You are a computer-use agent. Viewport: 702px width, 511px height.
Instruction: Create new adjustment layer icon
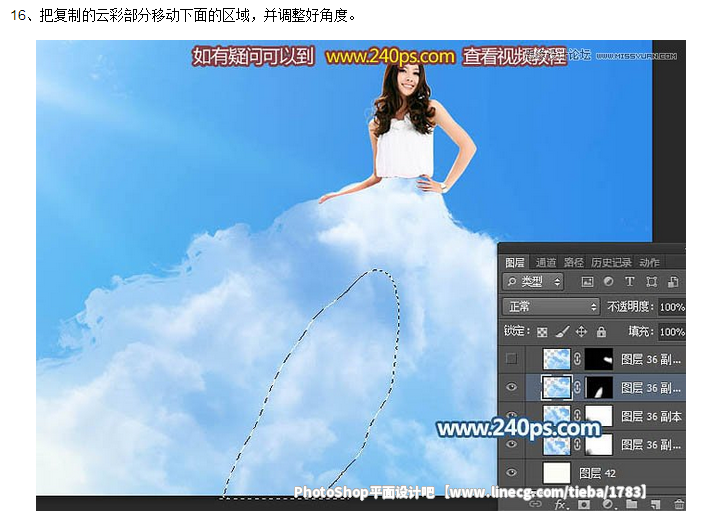[608, 505]
